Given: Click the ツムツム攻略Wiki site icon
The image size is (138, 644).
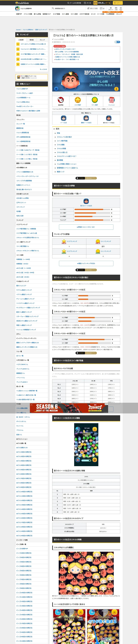Looking at the screenshot, I should click(x=18, y=8).
